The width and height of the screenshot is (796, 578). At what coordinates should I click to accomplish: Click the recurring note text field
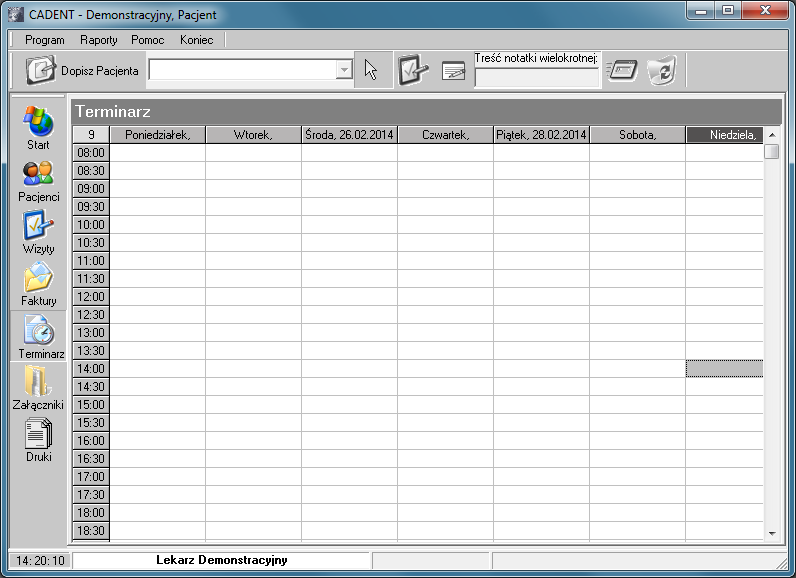click(x=536, y=78)
